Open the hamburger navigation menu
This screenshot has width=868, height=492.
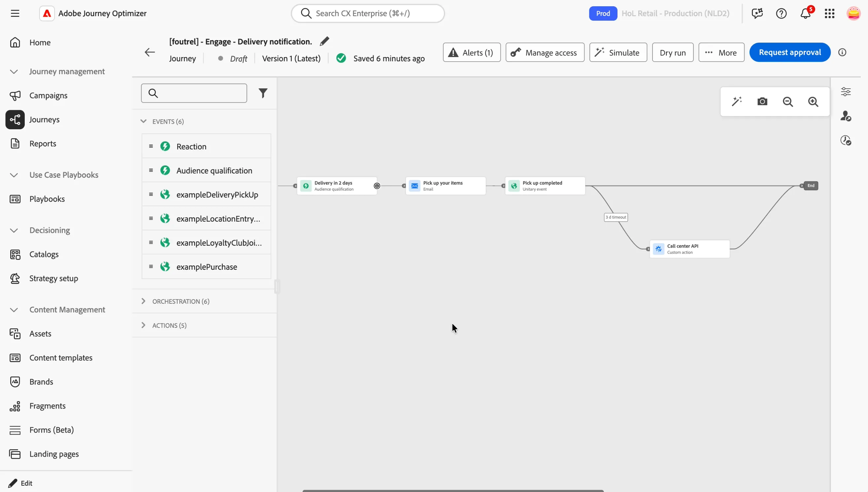point(15,14)
